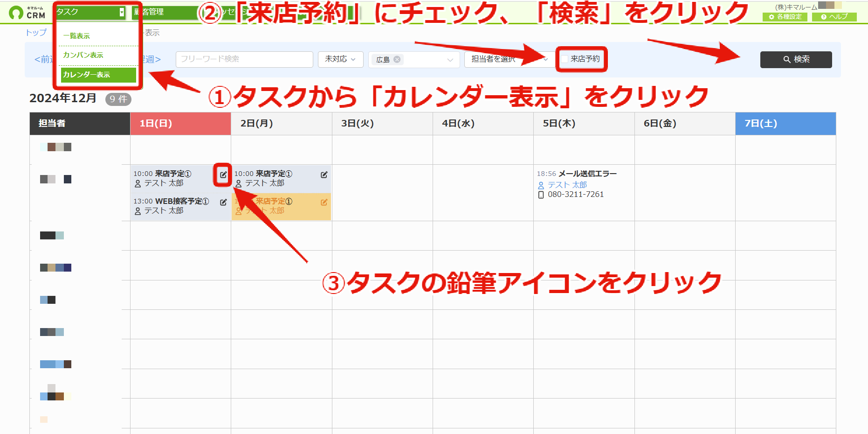This screenshot has width=868, height=434.
Task: Open the 顧客管理 menu tab
Action: pyautogui.click(x=165, y=12)
